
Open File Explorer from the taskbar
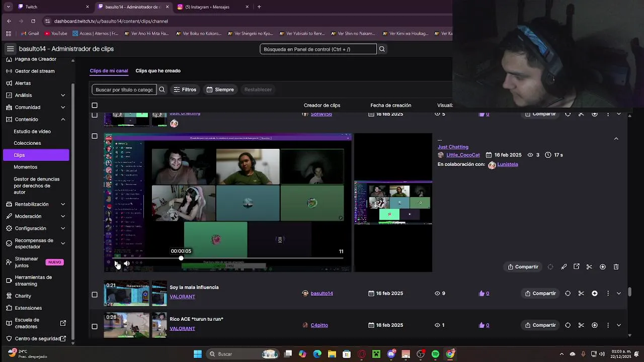point(332,354)
